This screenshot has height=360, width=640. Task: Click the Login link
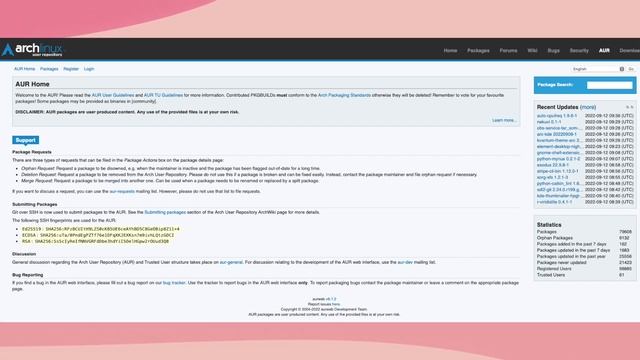point(89,69)
